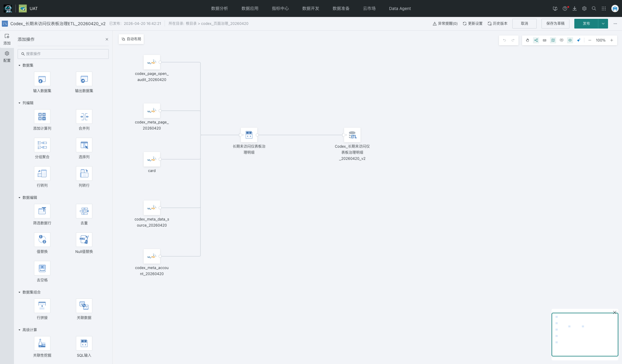Select the hand pan tool
The width and height of the screenshot is (622, 364).
click(x=528, y=40)
